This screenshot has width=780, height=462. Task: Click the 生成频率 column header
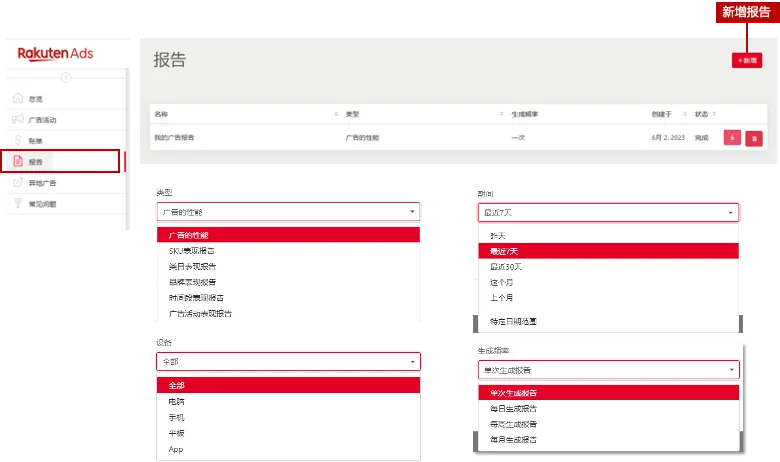coord(524,114)
